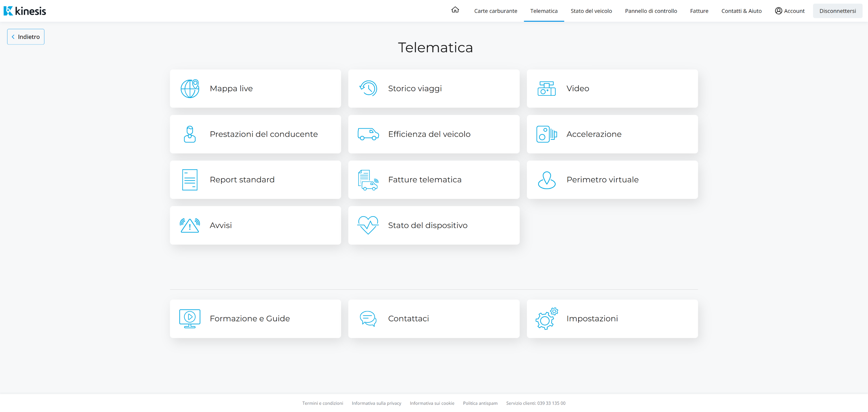The height and width of the screenshot is (412, 868).
Task: Go to Pannello di controllo
Action: tap(651, 11)
